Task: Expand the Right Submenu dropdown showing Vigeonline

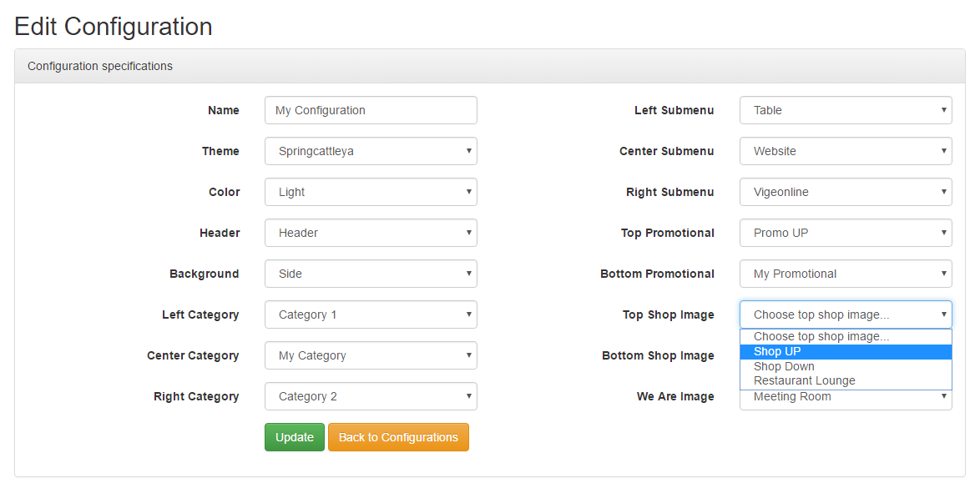Action: tap(846, 192)
